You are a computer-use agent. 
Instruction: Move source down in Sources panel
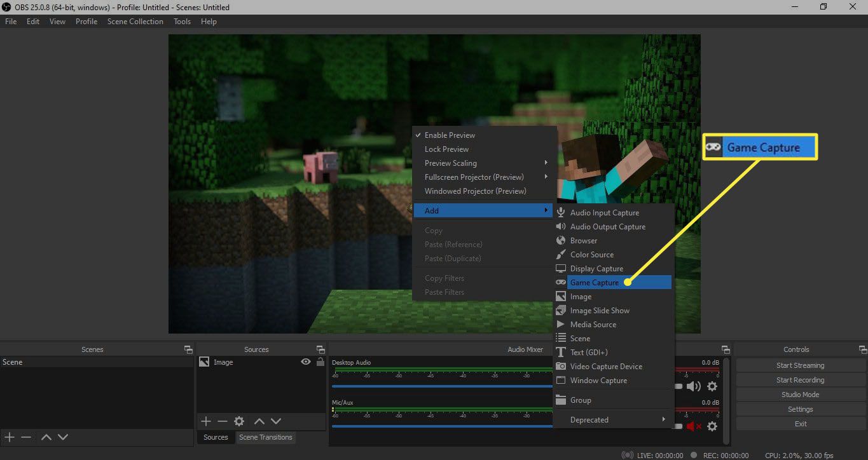coord(275,421)
